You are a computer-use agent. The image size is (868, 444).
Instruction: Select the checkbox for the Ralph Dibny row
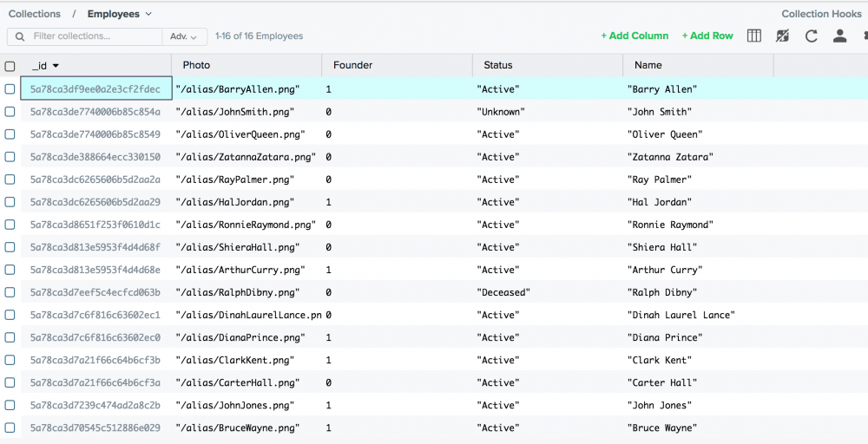(10, 292)
